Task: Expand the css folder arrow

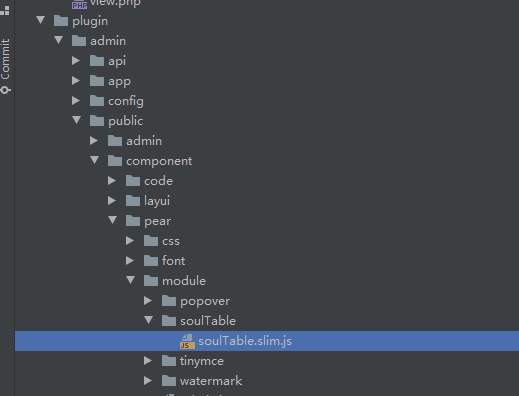Action: click(130, 240)
